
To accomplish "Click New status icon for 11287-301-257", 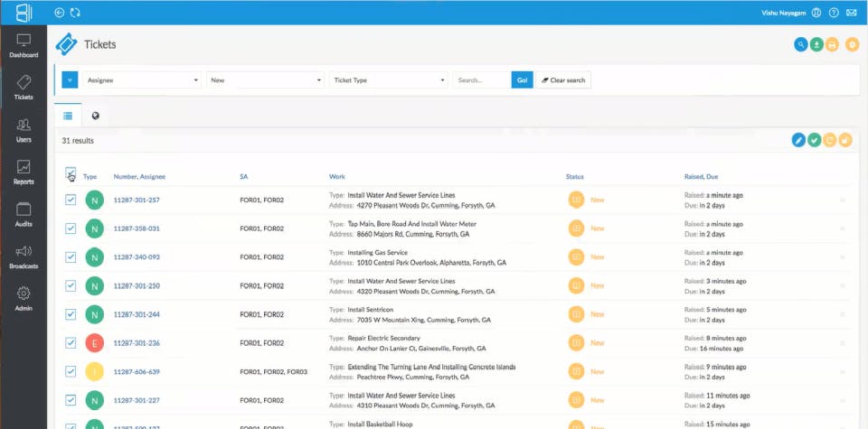I will tap(576, 200).
